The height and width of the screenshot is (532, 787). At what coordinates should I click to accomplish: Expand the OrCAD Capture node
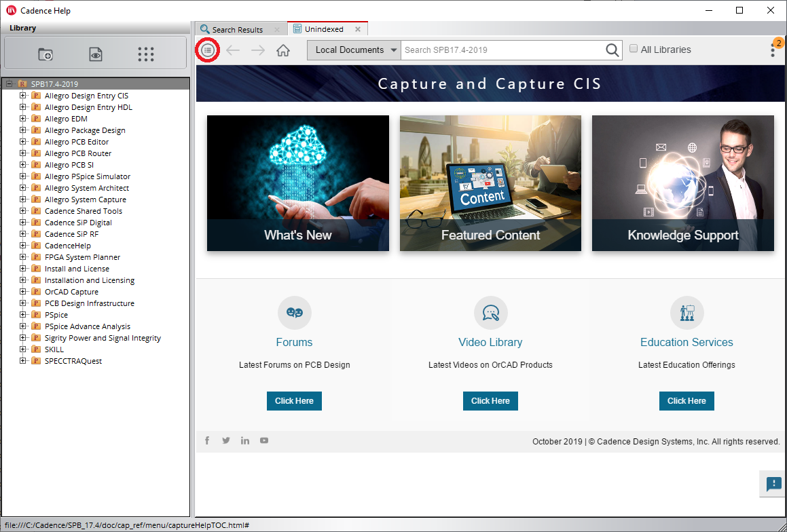[22, 291]
